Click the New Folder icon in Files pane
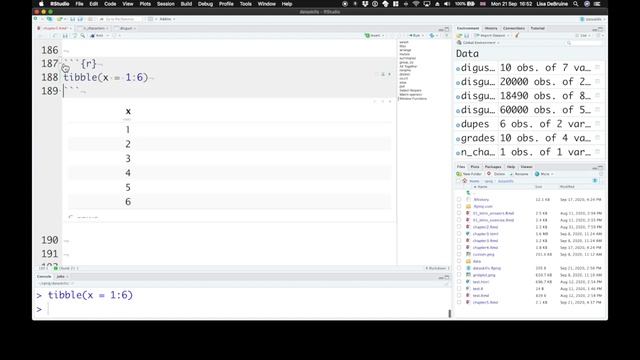This screenshot has height=360, width=640. [x=459, y=174]
